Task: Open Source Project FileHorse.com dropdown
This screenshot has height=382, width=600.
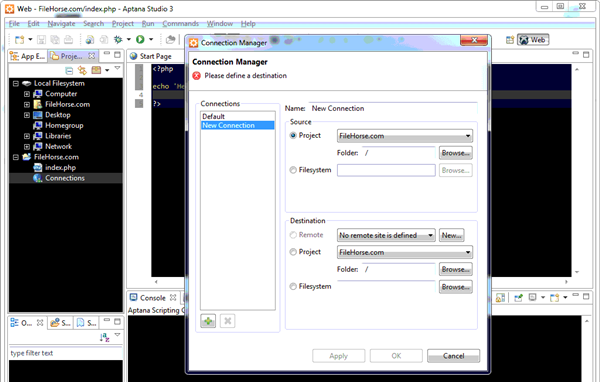Action: coord(404,136)
